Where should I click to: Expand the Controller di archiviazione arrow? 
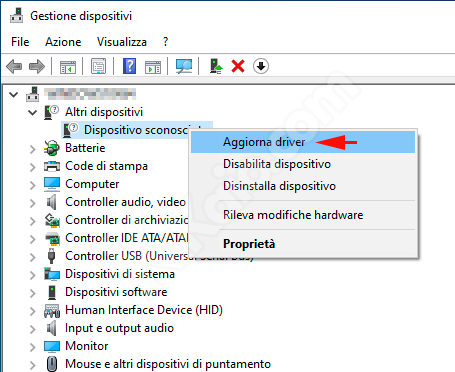(x=32, y=221)
